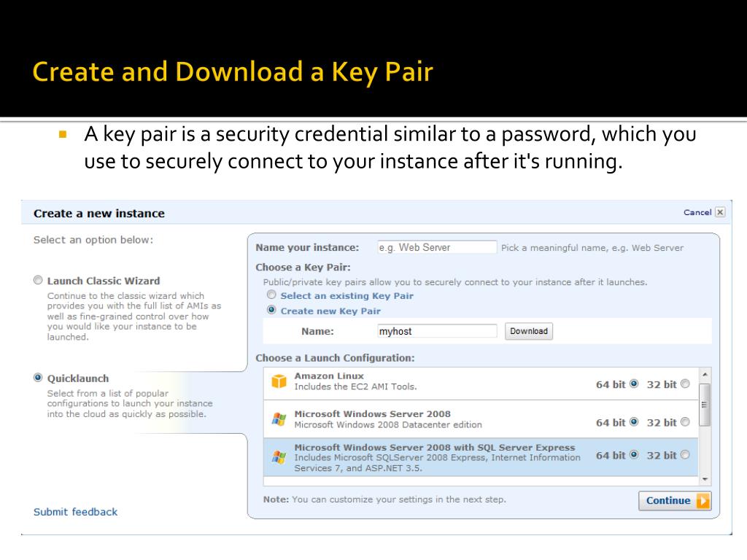
Task: Click the Windows Server 2008 flag icon
Action: [x=279, y=419]
